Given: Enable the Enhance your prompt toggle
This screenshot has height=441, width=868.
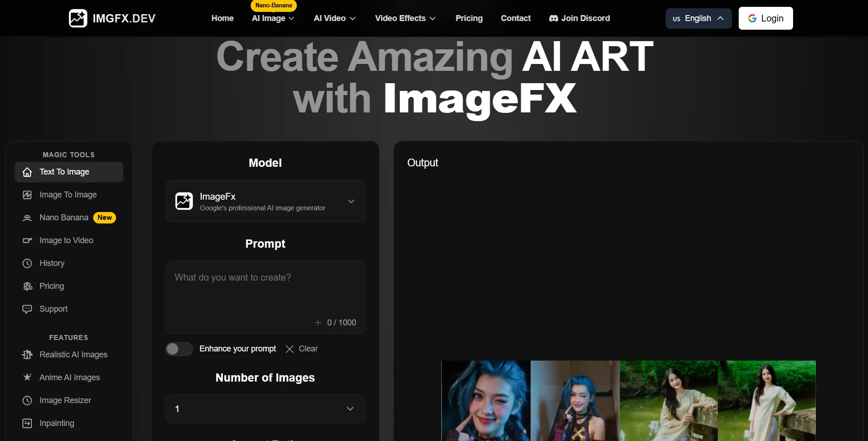Looking at the screenshot, I should pos(179,349).
